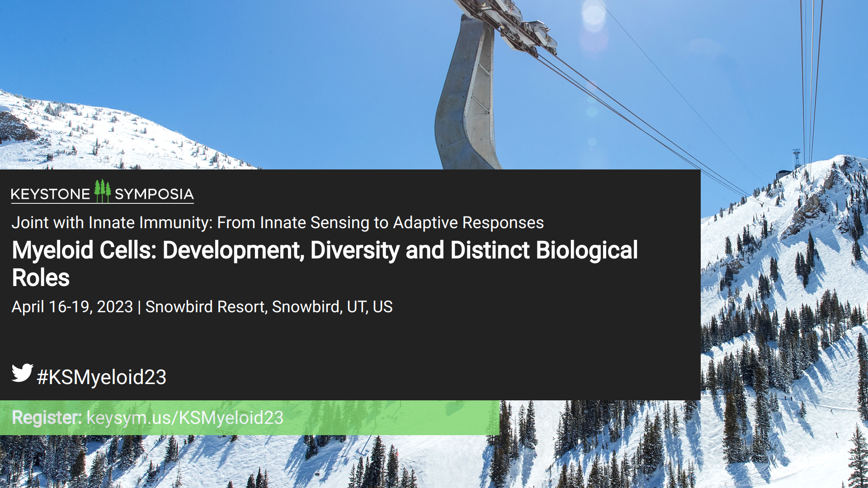Click the green pine trees logo icon
Image resolution: width=868 pixels, height=488 pixels.
[x=103, y=191]
